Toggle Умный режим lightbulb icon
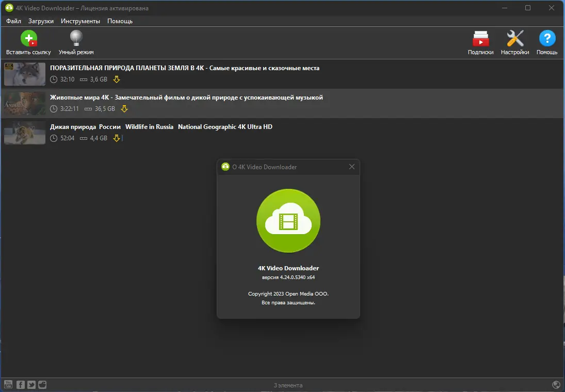The width and height of the screenshot is (565, 392). pos(76,38)
